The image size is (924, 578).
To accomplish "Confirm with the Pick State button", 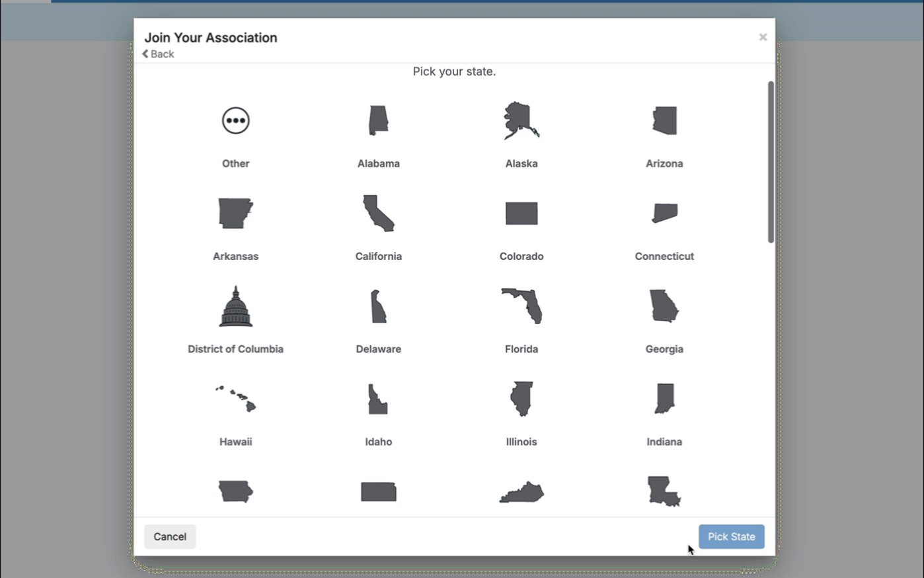I will coord(731,536).
